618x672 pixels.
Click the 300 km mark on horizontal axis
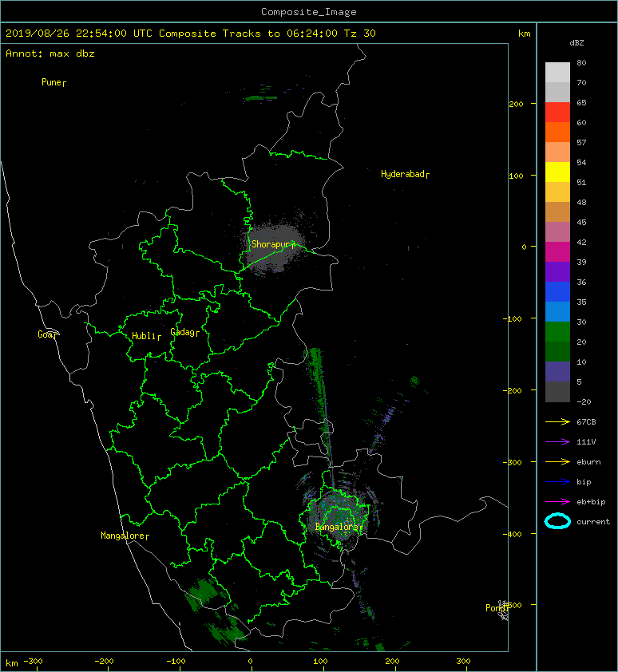(463, 662)
